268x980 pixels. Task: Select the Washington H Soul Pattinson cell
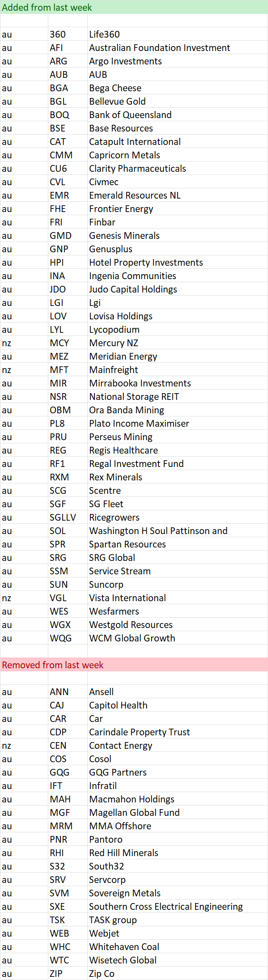pyautogui.click(x=178, y=530)
